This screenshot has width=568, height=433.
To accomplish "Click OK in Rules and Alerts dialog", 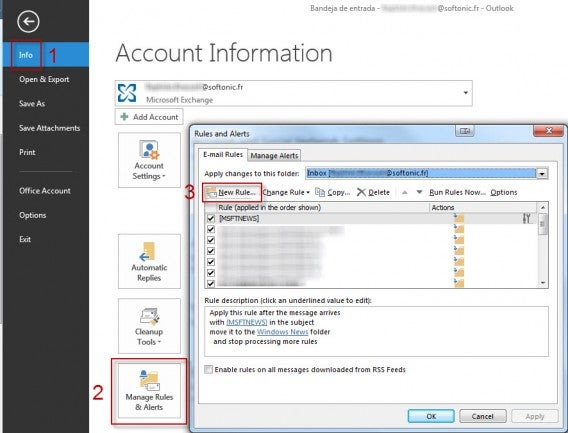I will point(431,416).
